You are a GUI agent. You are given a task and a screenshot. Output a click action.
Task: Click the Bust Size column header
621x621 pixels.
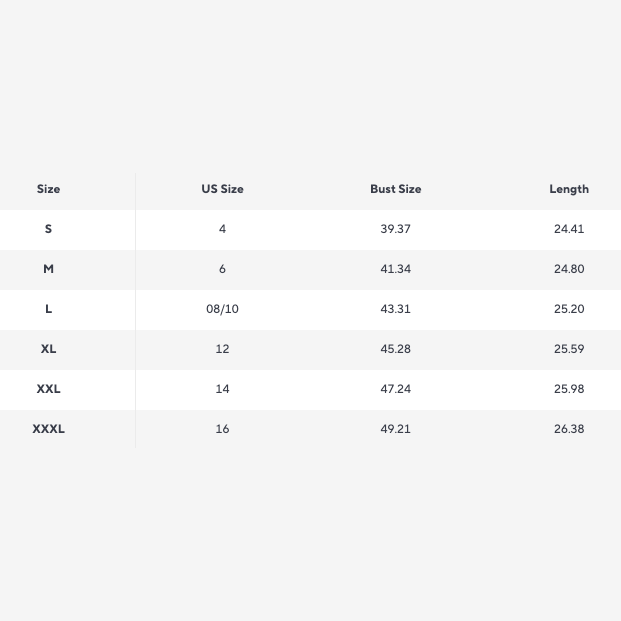pyautogui.click(x=395, y=189)
